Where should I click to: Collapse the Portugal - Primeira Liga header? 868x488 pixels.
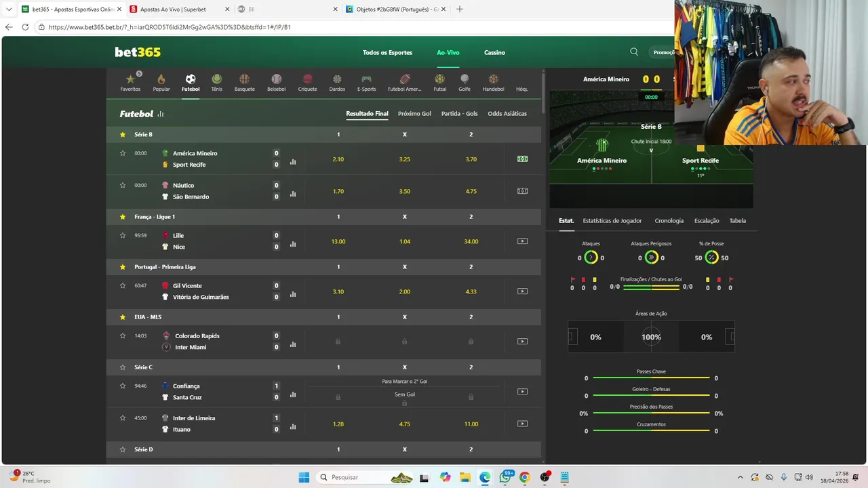(323, 267)
